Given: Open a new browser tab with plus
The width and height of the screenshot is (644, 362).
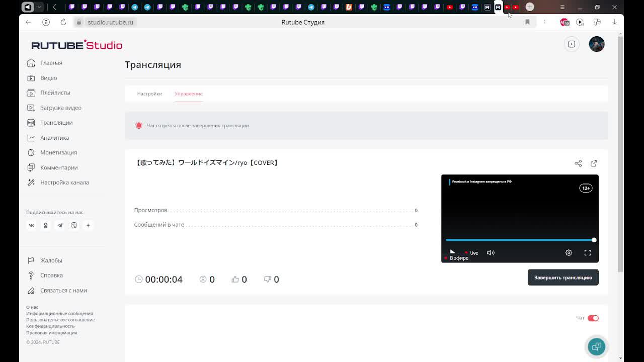Looking at the screenshot, I should pyautogui.click(x=530, y=7).
